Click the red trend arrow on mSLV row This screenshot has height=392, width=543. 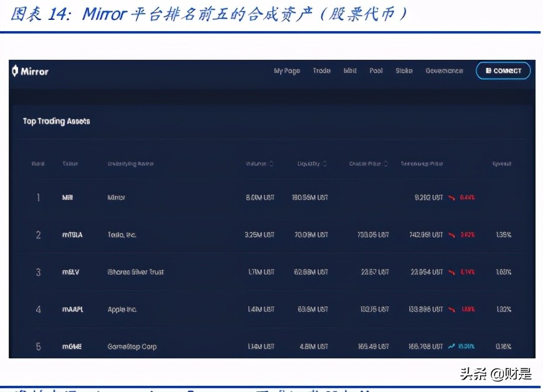pos(451,272)
